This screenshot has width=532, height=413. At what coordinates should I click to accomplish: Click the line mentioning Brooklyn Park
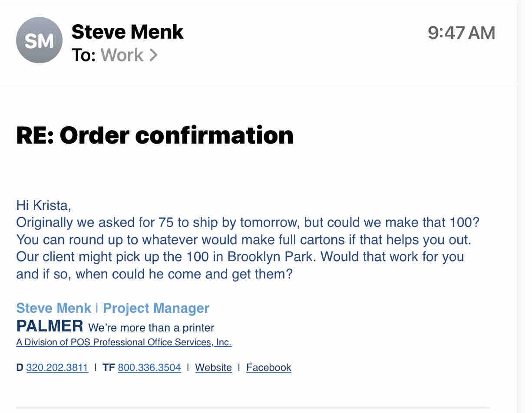240,256
